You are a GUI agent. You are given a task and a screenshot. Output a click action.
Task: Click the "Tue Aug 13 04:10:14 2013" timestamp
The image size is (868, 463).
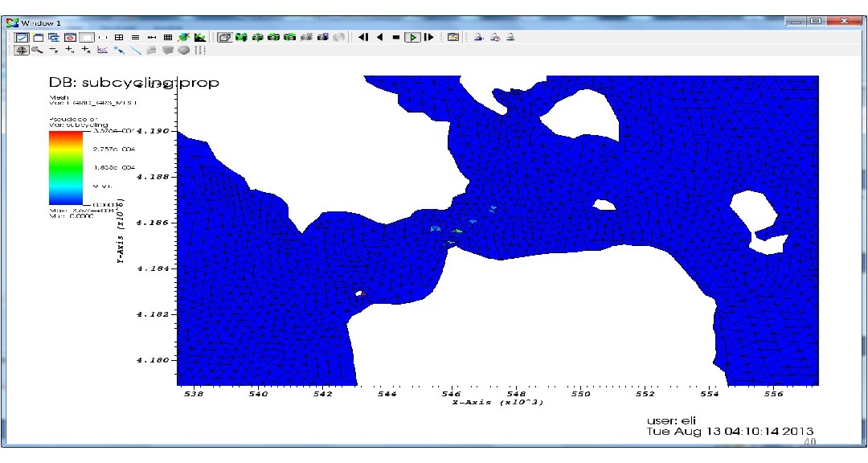[x=730, y=432]
